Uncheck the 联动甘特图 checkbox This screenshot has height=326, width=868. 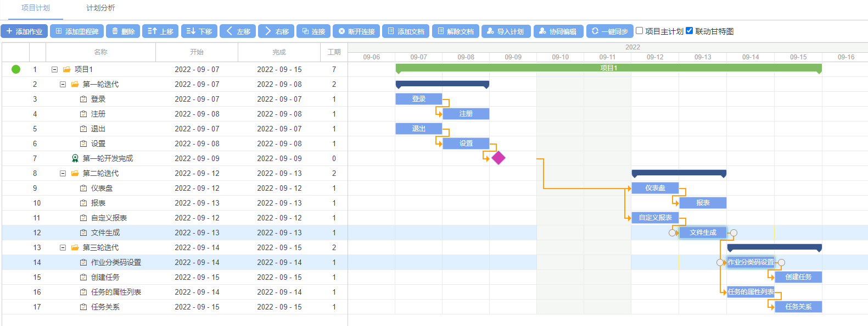click(x=690, y=31)
